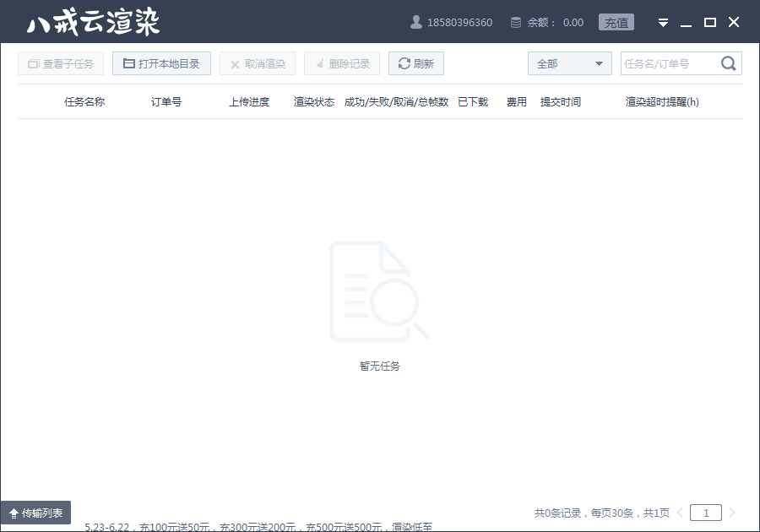Click the page number box showing 1
760x532 pixels.
pyautogui.click(x=705, y=512)
